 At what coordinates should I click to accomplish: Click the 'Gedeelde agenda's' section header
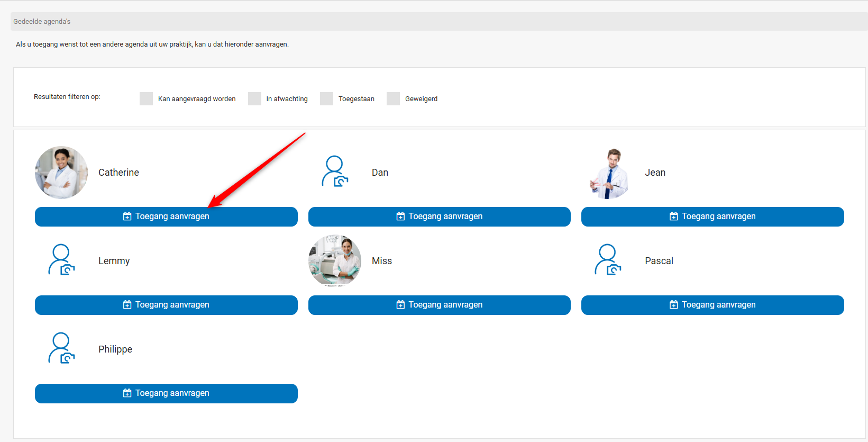tap(439, 21)
